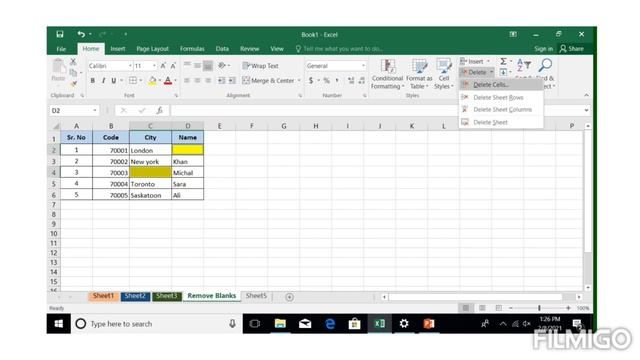
Task: Click the Share button
Action: click(571, 49)
